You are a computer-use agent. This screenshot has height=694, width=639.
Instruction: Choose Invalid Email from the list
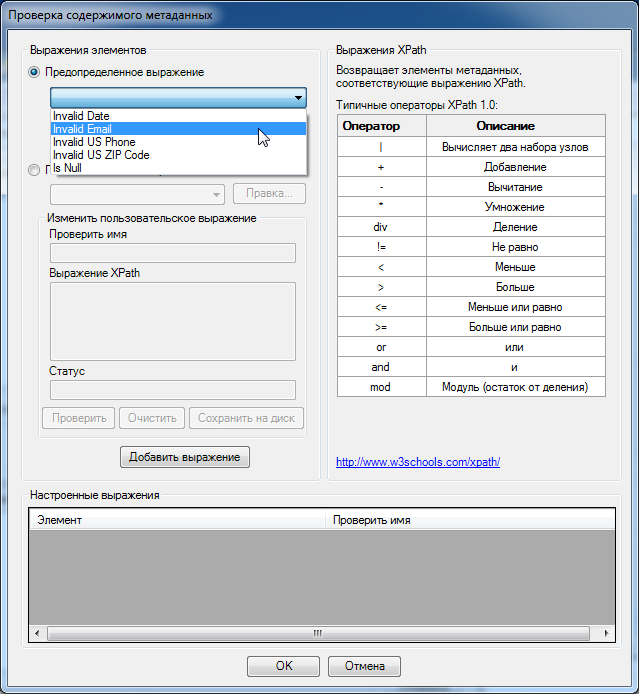(x=83, y=129)
